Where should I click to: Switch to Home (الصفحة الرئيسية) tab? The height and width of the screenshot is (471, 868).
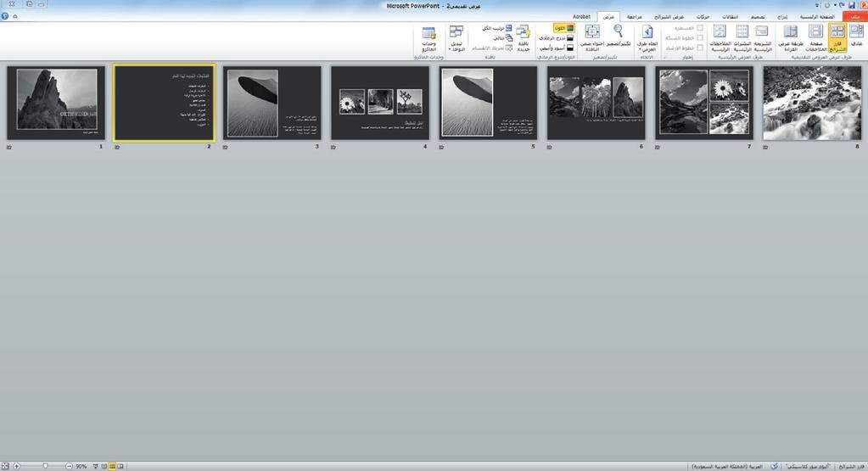(x=817, y=17)
